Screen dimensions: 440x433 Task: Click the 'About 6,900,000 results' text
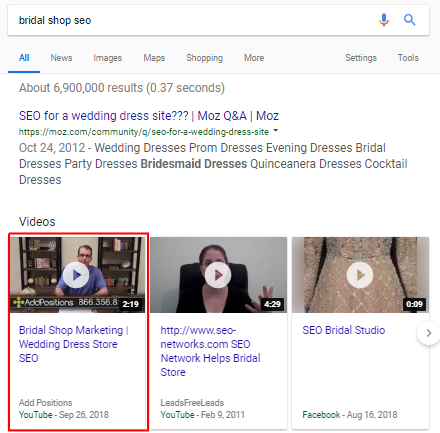[x=122, y=88]
